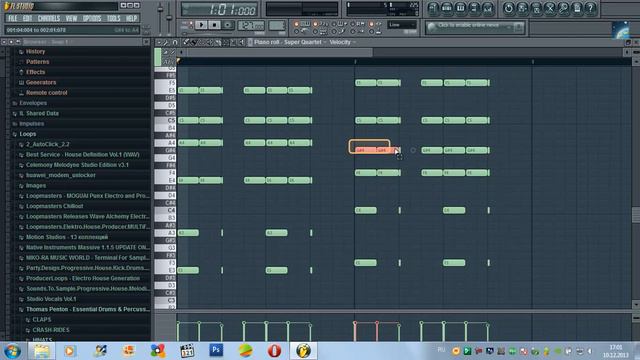Click the circular arrow undo icon
The width and height of the screenshot is (640, 360).
coord(509,8)
